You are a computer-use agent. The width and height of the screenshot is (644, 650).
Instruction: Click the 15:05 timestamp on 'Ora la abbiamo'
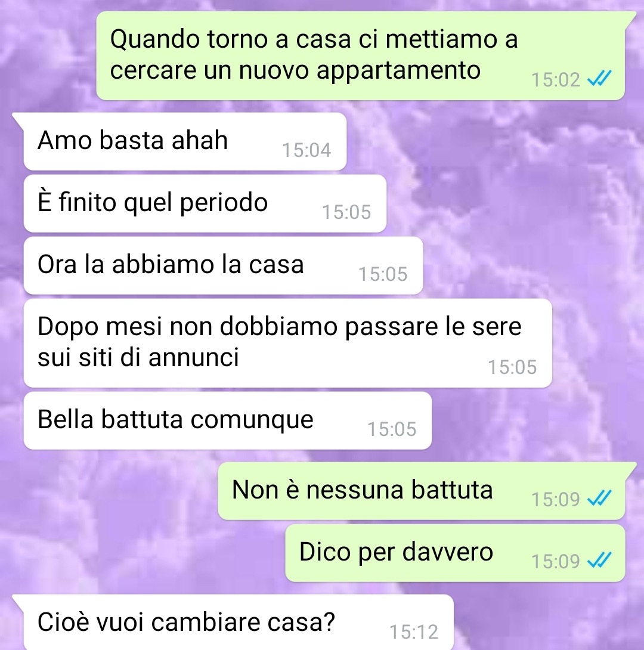[x=383, y=274]
